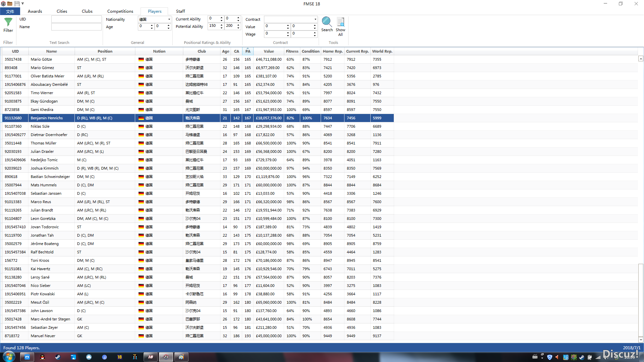Image resolution: width=644 pixels, height=362 pixels.
Task: Sort by the CA column header
Action: coord(236,51)
